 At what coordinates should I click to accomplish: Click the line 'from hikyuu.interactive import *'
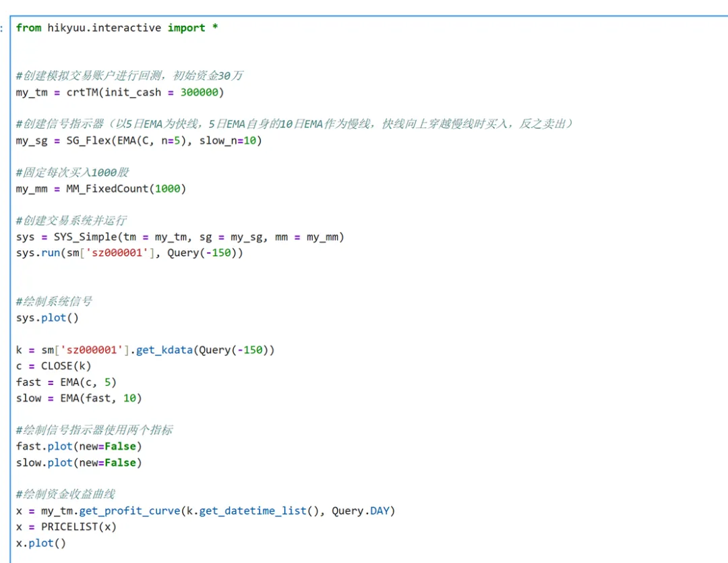117,28
